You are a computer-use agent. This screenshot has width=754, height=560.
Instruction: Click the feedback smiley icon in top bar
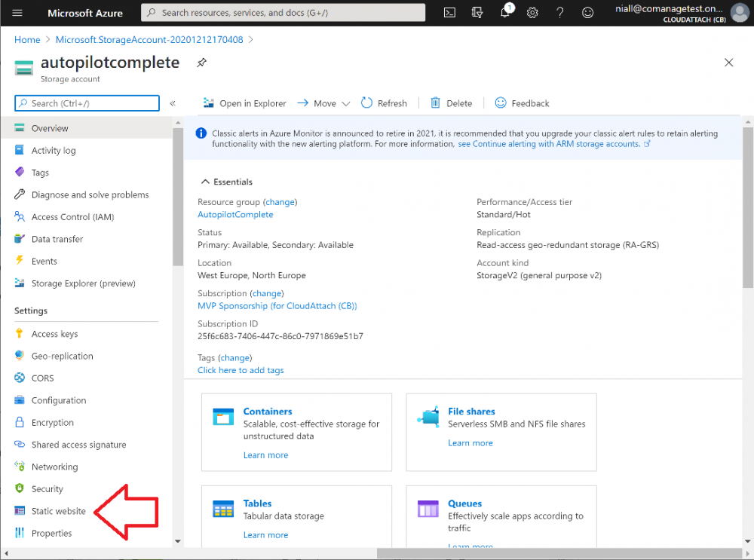tap(587, 13)
